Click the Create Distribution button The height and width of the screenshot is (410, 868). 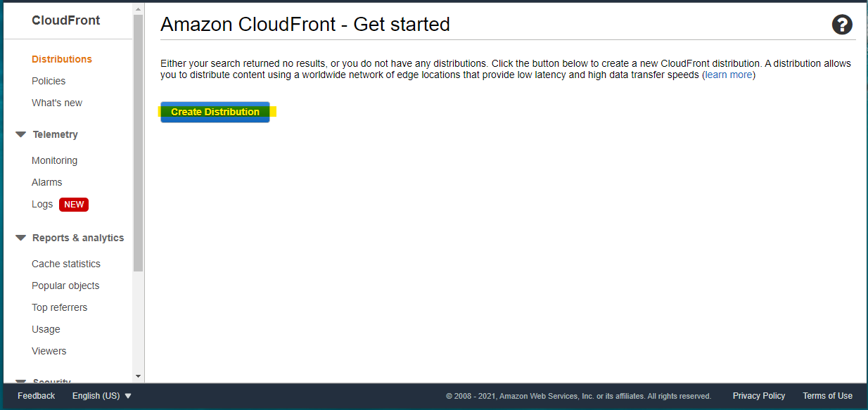215,111
